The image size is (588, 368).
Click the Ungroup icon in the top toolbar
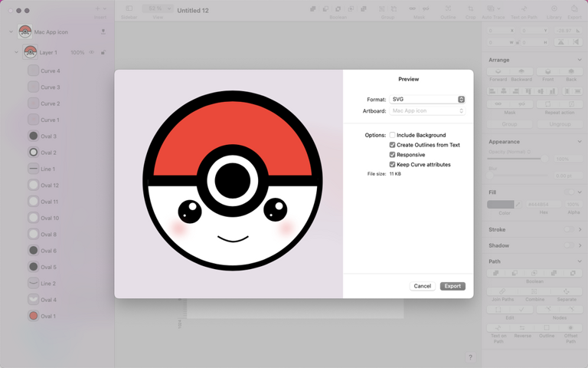coord(394,8)
